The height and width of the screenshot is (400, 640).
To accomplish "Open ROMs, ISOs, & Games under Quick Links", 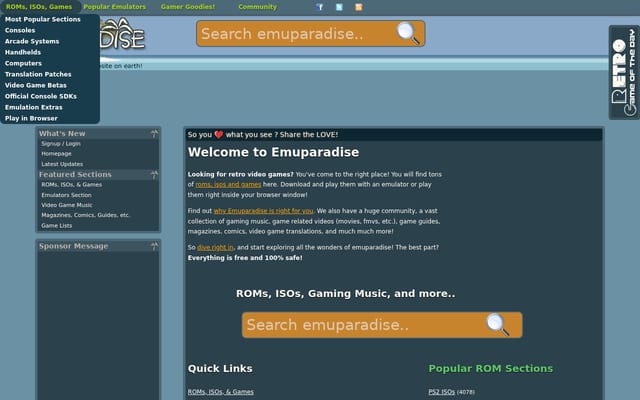I will [x=220, y=392].
